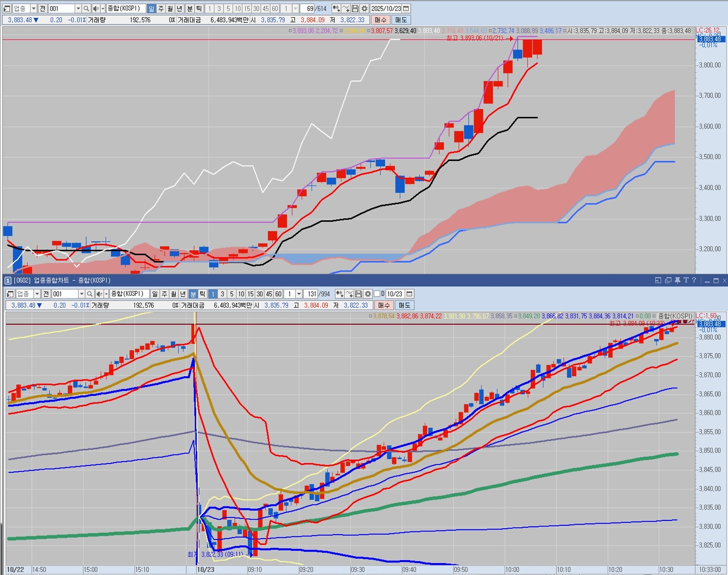This screenshot has width=728, height=575.
Task: Click the speaker icon in the bottom chart toolbar
Action: [x=99, y=294]
